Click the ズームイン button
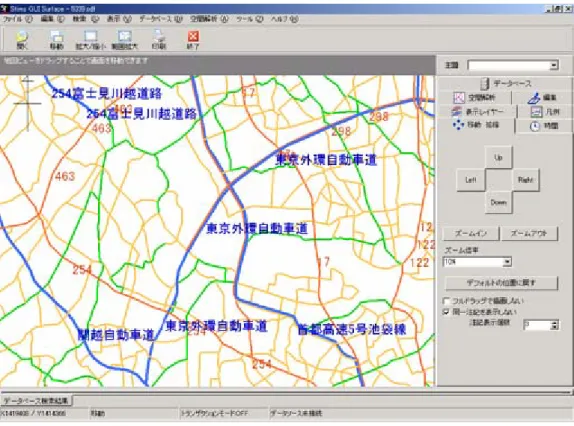Screen dimensions: 574x426 pyautogui.click(x=471, y=233)
